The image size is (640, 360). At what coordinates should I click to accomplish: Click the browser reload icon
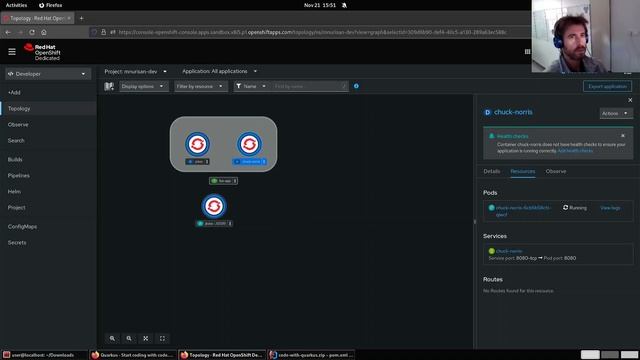tap(32, 32)
